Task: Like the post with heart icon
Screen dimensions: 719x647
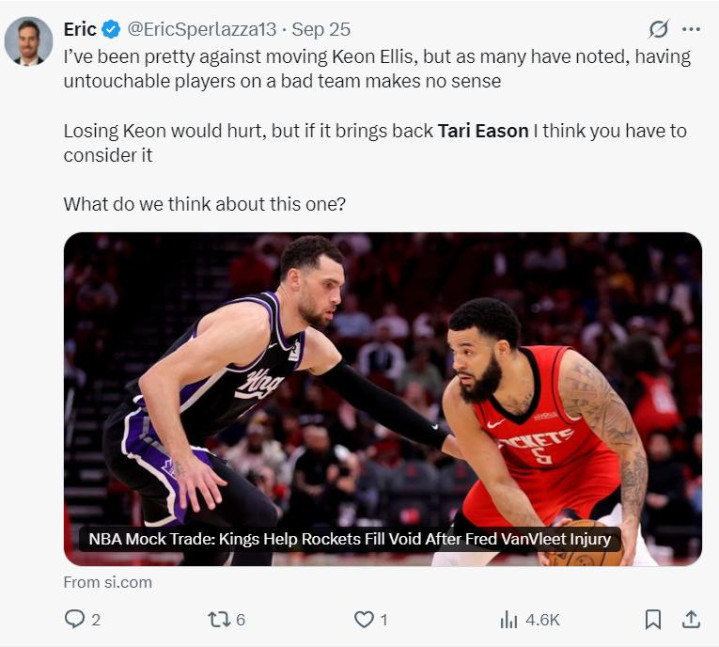Action: 364,619
